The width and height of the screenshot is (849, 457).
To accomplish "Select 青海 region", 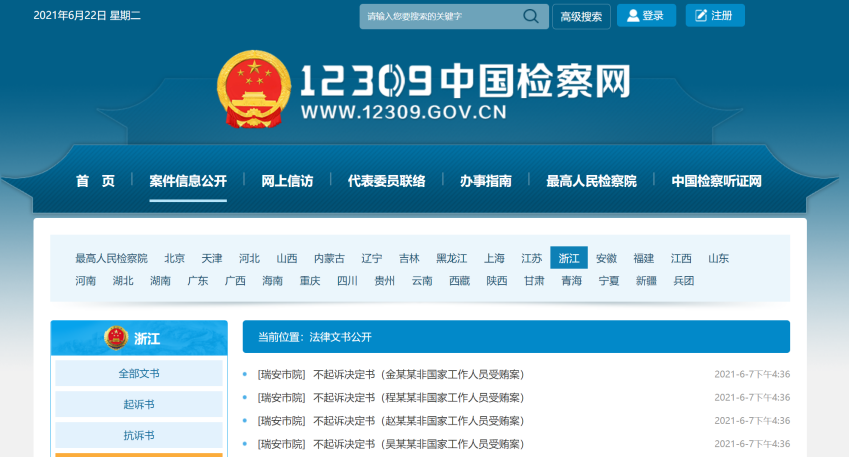I will (x=571, y=280).
